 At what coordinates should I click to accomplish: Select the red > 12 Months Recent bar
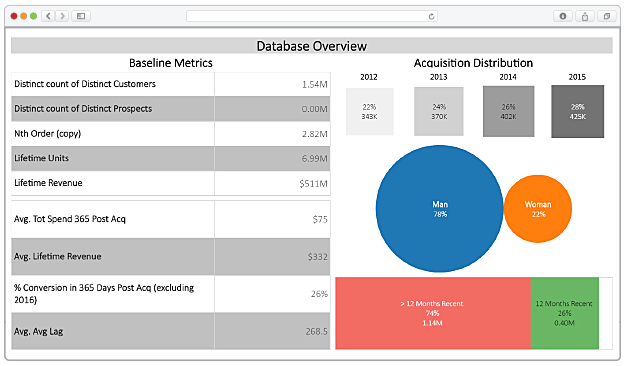tap(433, 313)
